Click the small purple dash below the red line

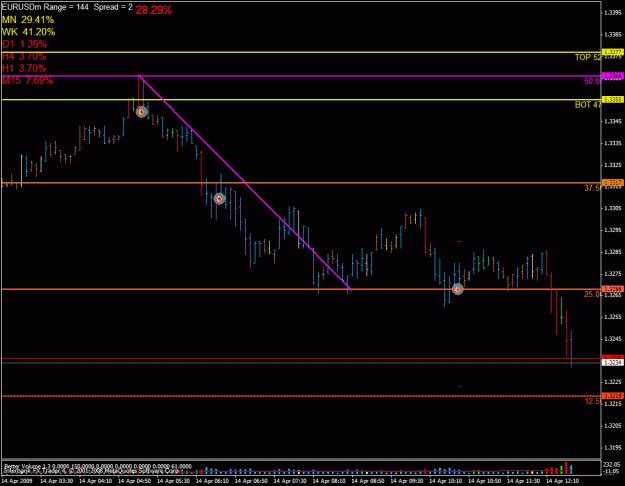[459, 386]
